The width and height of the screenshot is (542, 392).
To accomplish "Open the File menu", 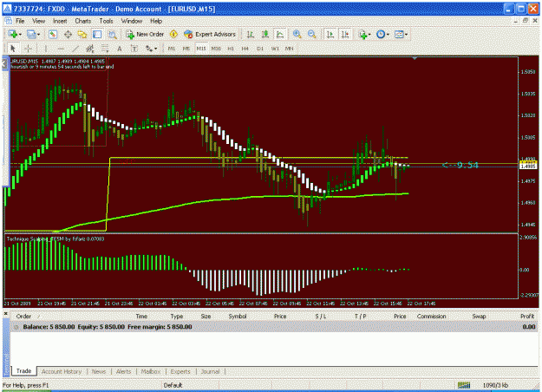I will pyautogui.click(x=21, y=21).
